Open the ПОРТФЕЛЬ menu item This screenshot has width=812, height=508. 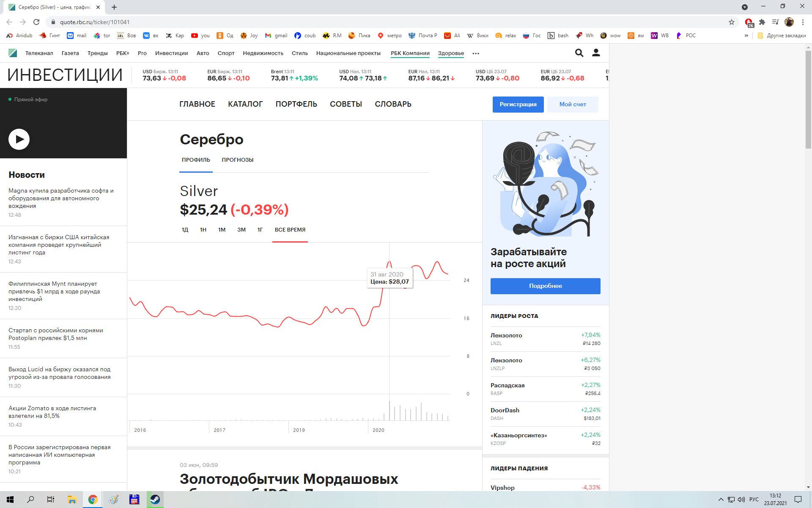tap(296, 104)
